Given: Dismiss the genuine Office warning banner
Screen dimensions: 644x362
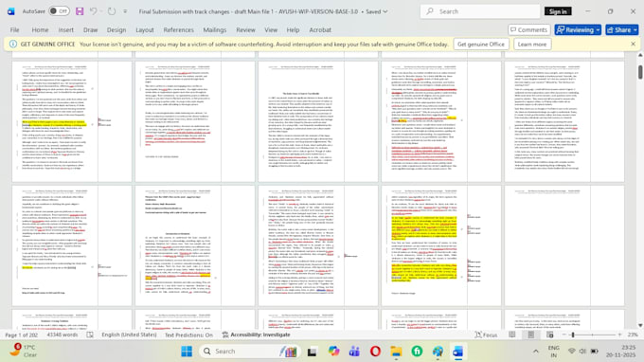Looking at the screenshot, I should point(633,44).
